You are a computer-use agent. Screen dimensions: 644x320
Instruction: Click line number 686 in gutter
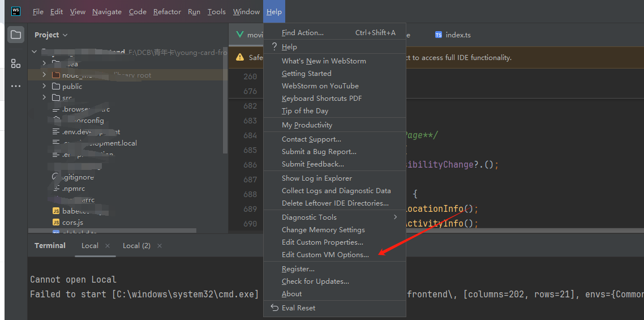[250, 165]
